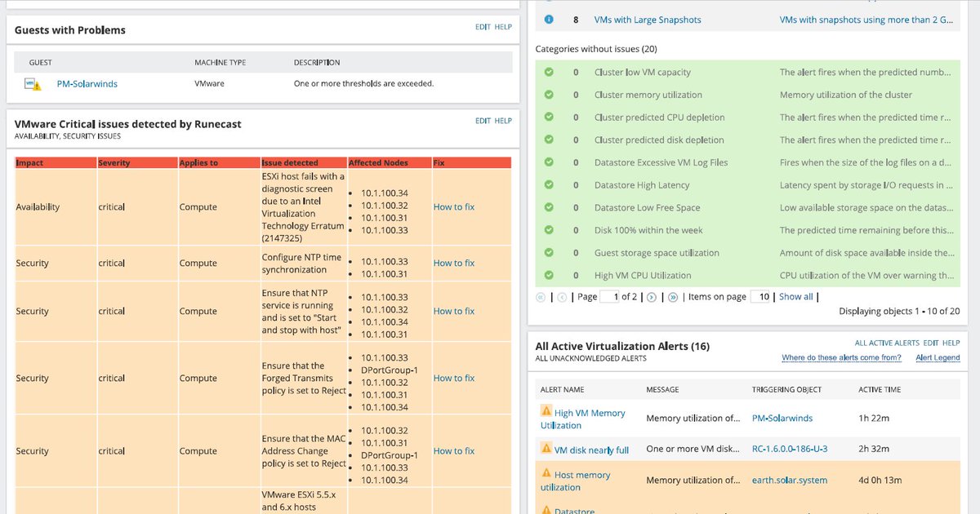The width and height of the screenshot is (980, 514).
Task: Open How to fix for Configure NTP time synchronization
Action: [453, 263]
